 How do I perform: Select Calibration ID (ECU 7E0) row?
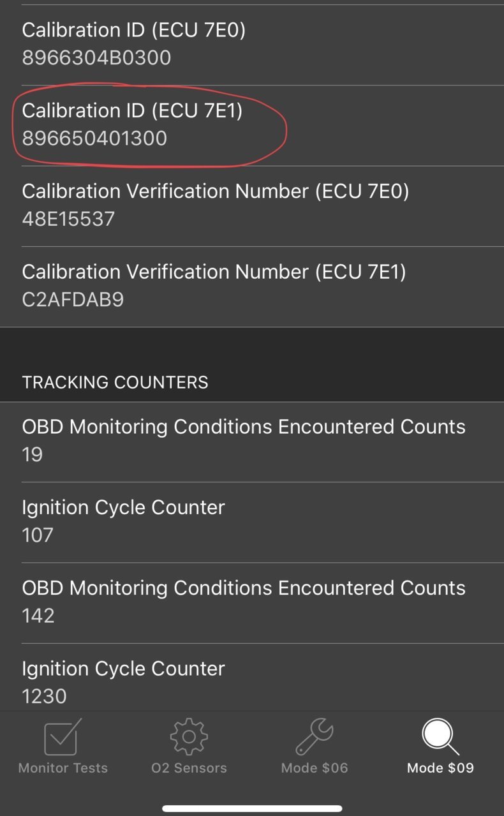252,45
